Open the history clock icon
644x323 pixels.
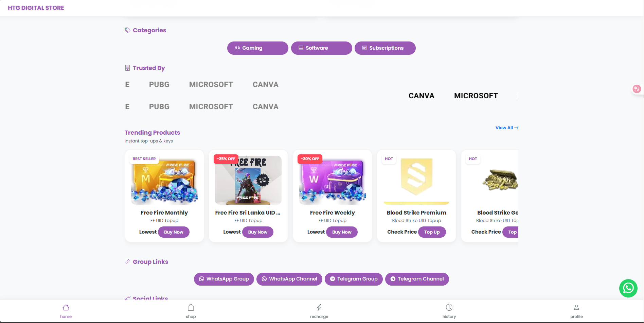[x=449, y=307]
